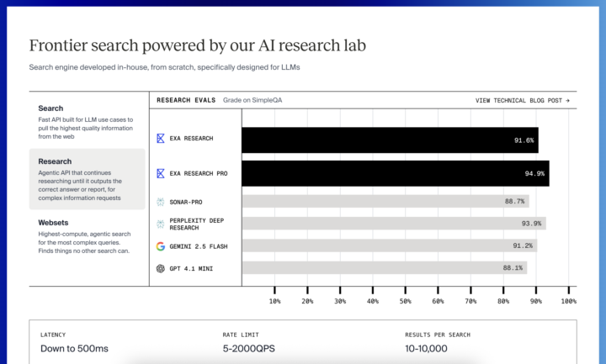The height and width of the screenshot is (364, 606).
Task: Click the Grade on SimpleQA text
Action: click(x=252, y=100)
